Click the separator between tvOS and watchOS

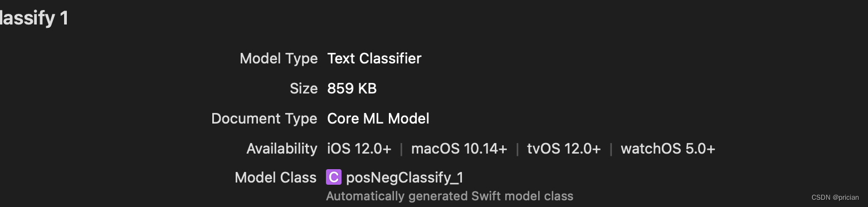pos(611,149)
